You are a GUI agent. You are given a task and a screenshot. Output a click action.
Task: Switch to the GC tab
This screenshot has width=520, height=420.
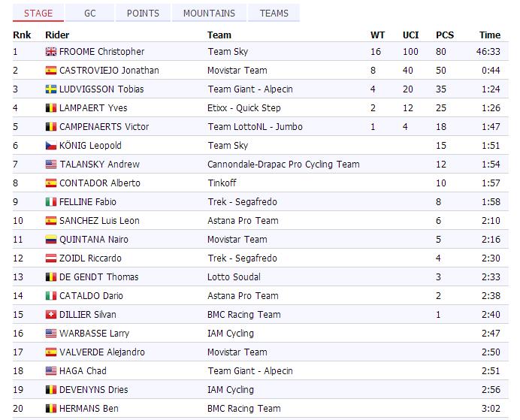point(89,13)
